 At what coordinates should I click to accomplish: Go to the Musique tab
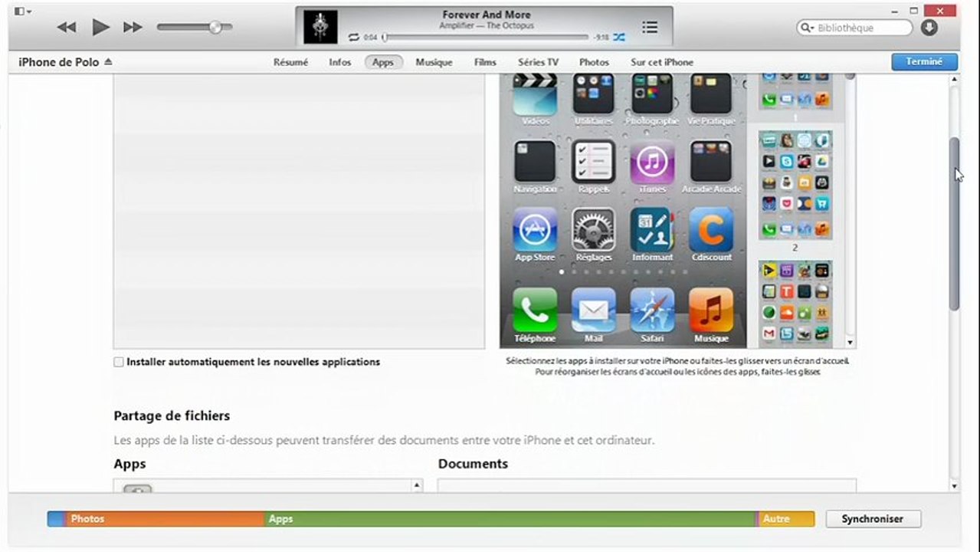(x=434, y=62)
